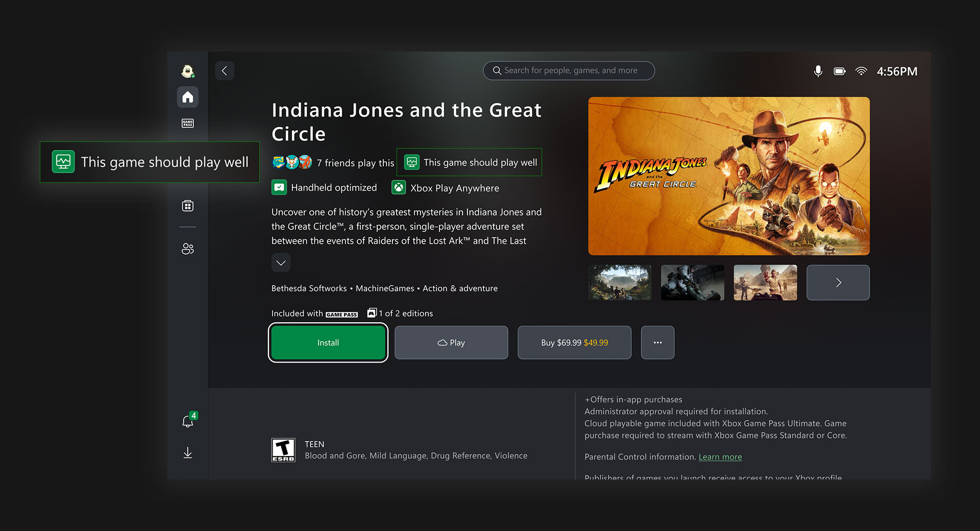Open 1 of 2 editions selector
The width and height of the screenshot is (980, 531).
click(x=400, y=313)
